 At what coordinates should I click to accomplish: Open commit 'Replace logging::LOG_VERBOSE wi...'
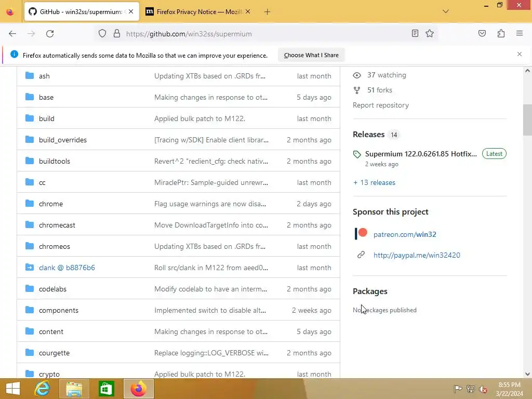(211, 353)
